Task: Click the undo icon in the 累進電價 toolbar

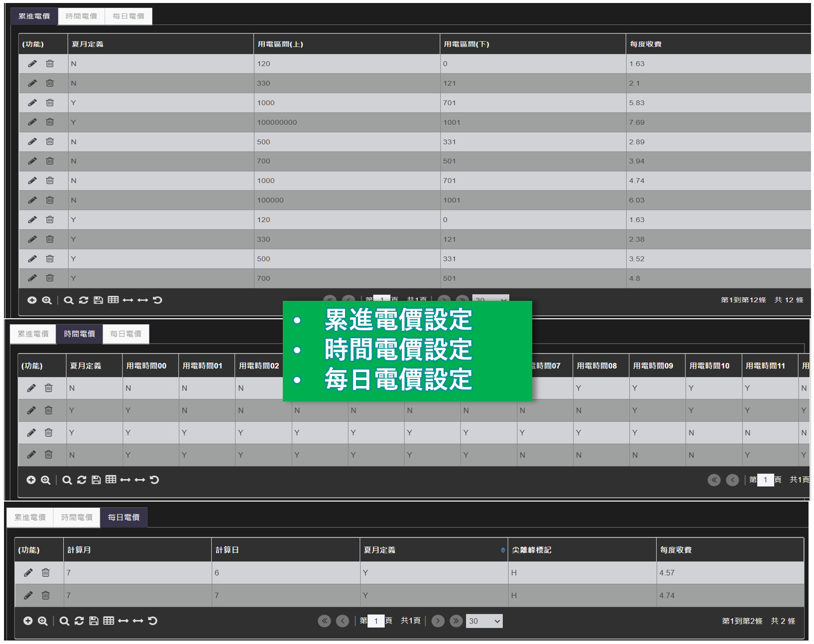Action: tap(157, 300)
